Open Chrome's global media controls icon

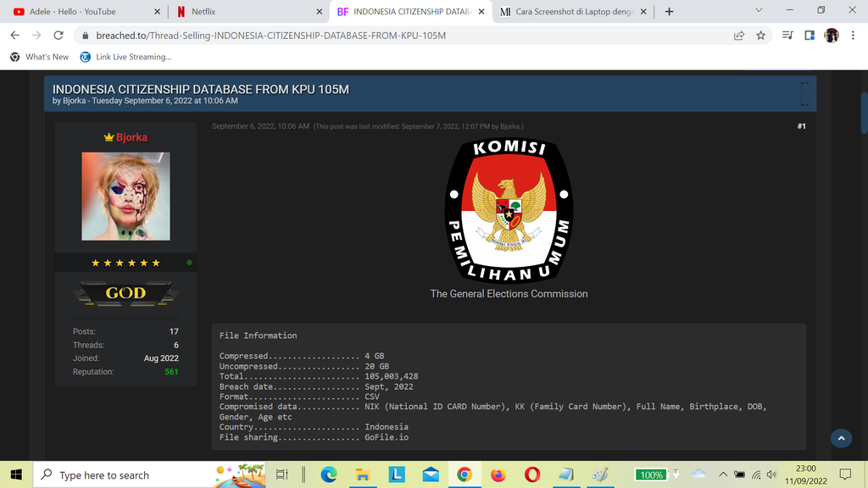(787, 36)
